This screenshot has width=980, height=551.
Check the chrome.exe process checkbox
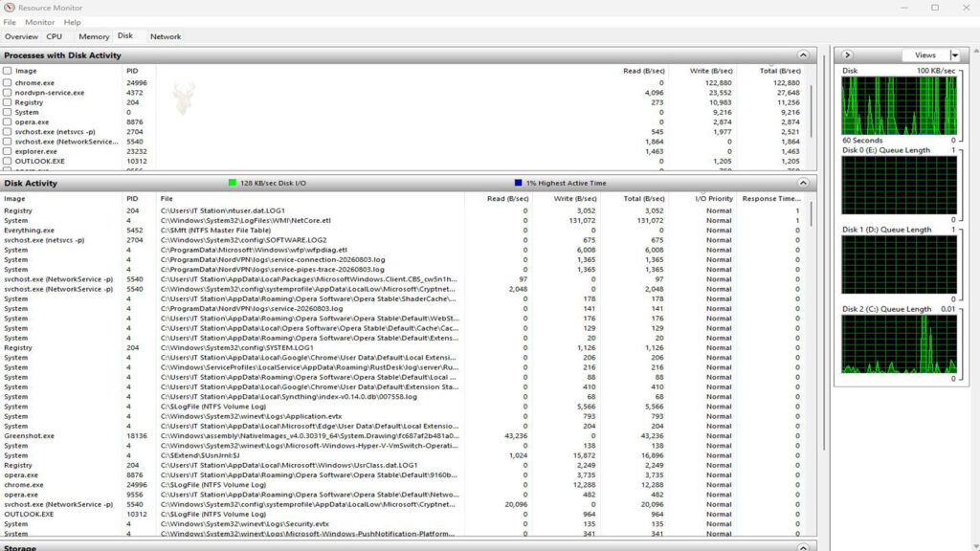coord(8,82)
